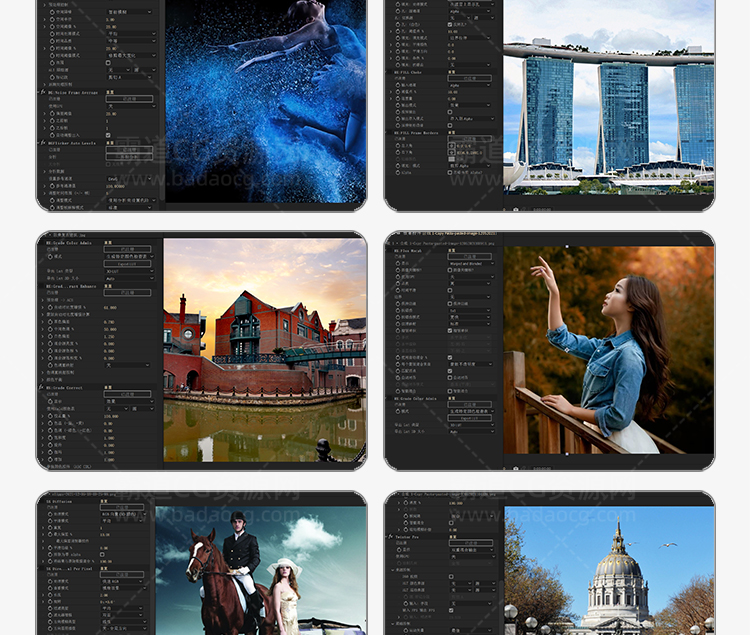Expand the 0.790 property row arrow

(44, 322)
